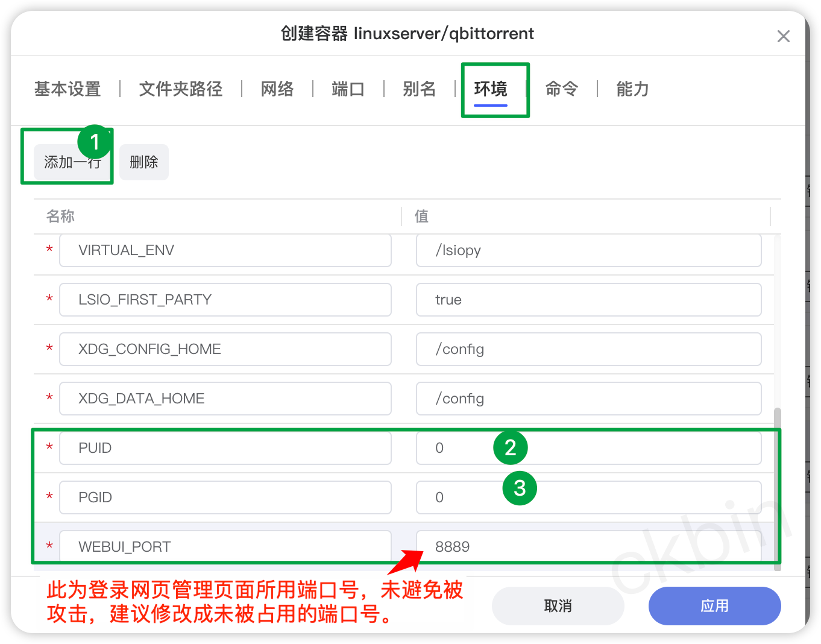821x644 pixels.
Task: Open the 文件夹路径 tab
Action: [181, 89]
